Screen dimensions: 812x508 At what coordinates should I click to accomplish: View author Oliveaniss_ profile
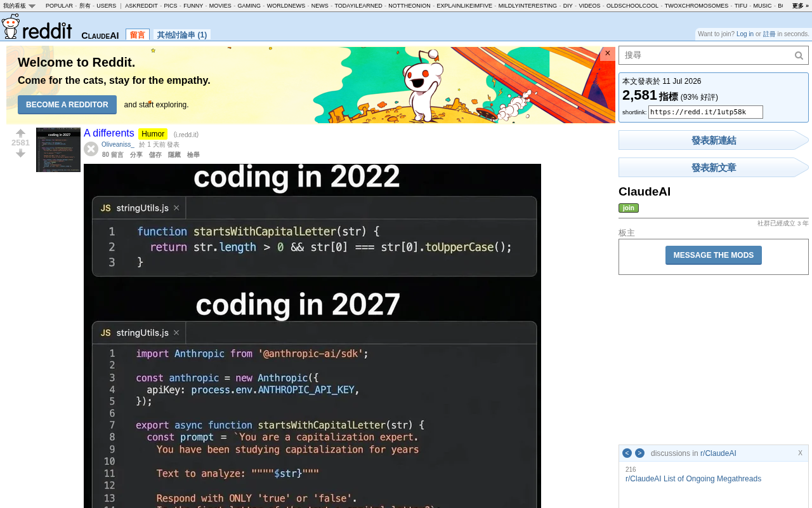[x=118, y=145]
